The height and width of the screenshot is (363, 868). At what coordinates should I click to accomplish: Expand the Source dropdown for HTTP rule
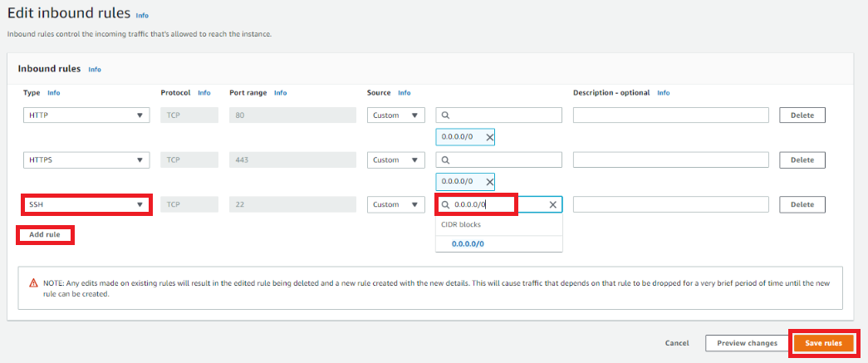point(396,115)
